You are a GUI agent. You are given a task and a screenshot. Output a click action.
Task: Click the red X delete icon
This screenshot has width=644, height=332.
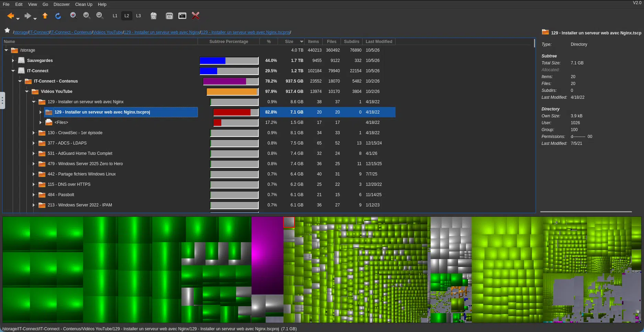coord(196,15)
